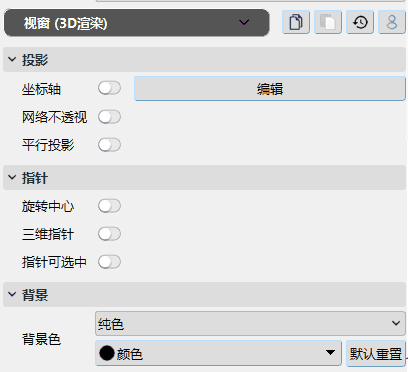Toggle 指针可选中 switch

tap(109, 262)
